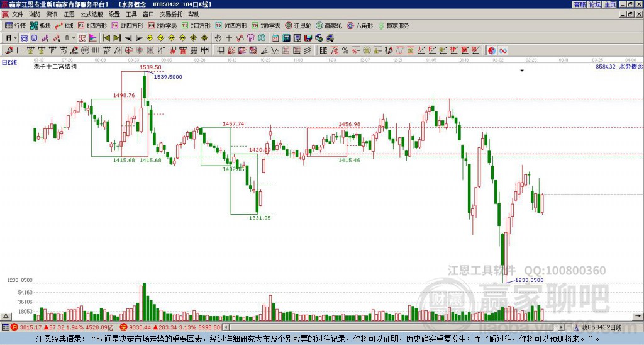This screenshot has width=644, height=345.
Task: Click the keyboard icon in status bar
Action: (x=5, y=327)
